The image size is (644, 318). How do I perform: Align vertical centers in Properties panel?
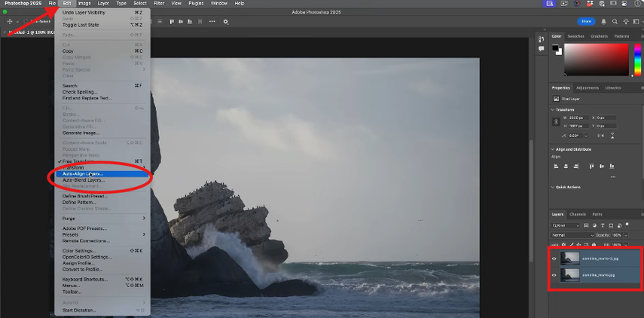(x=602, y=167)
